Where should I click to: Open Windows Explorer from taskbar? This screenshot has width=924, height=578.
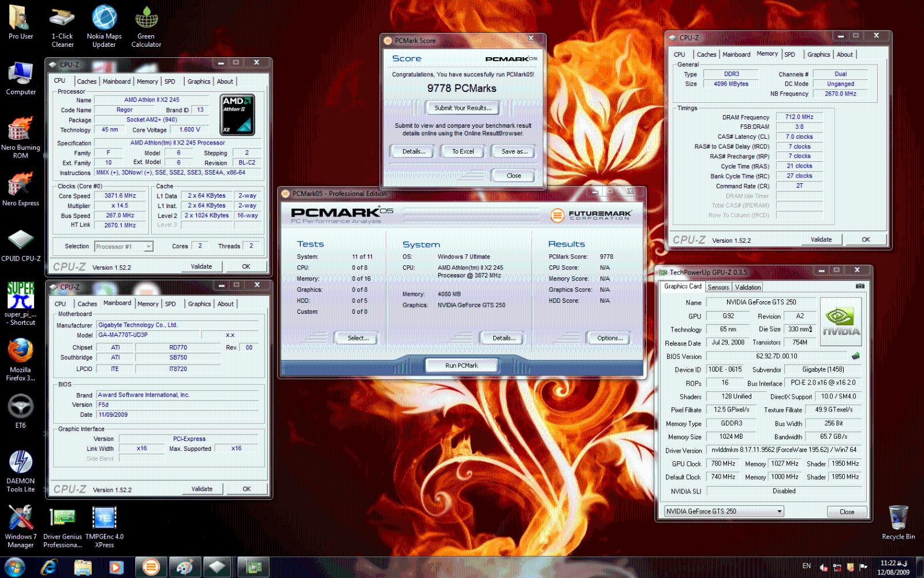tap(83, 567)
